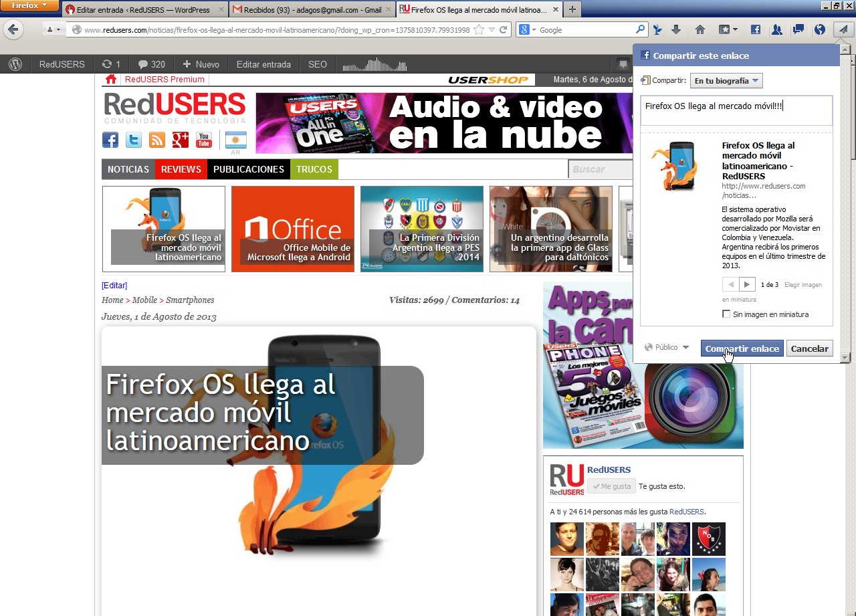Switch to the Editar entrada WordPress tab

[x=144, y=10]
